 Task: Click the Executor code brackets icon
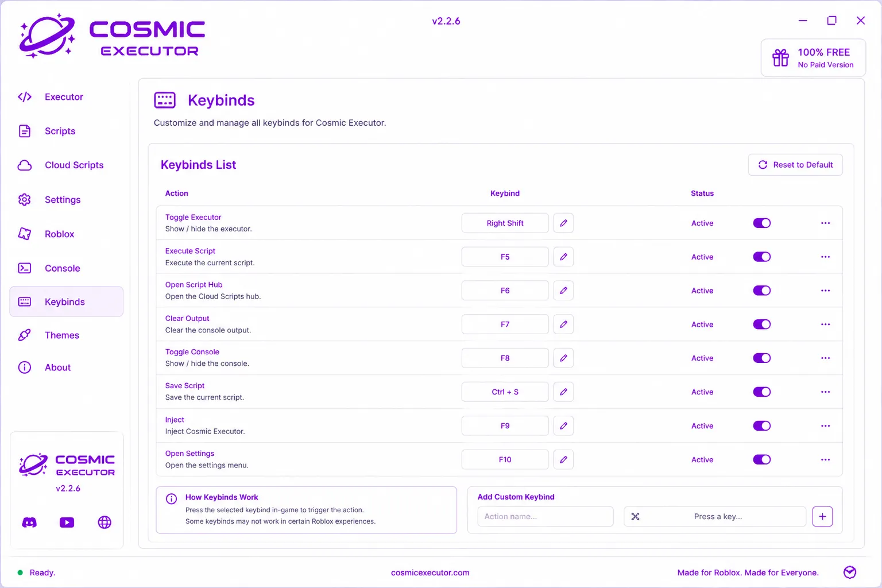tap(25, 96)
